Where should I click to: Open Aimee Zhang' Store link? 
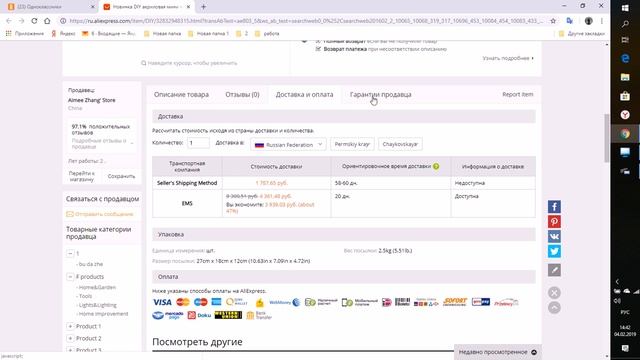pyautogui.click(x=91, y=100)
